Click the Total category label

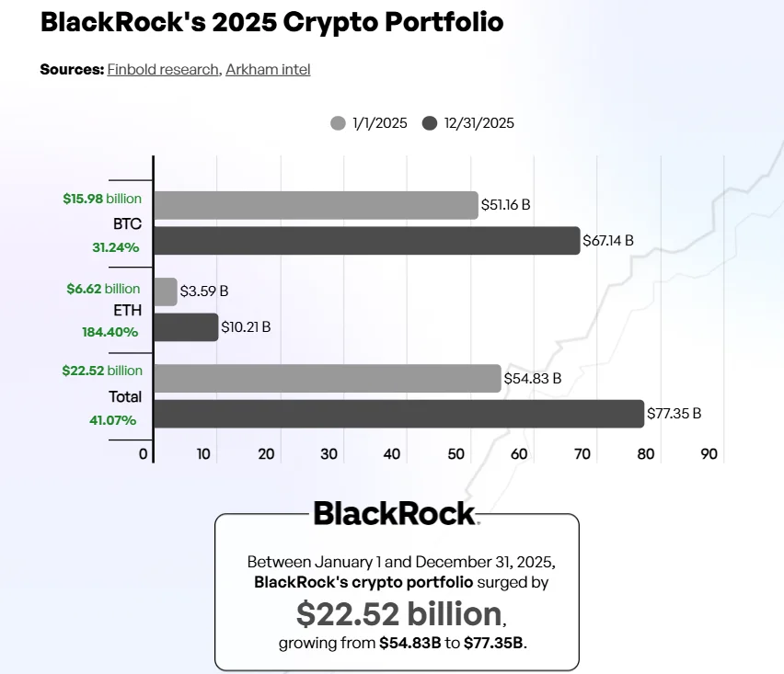point(125,396)
